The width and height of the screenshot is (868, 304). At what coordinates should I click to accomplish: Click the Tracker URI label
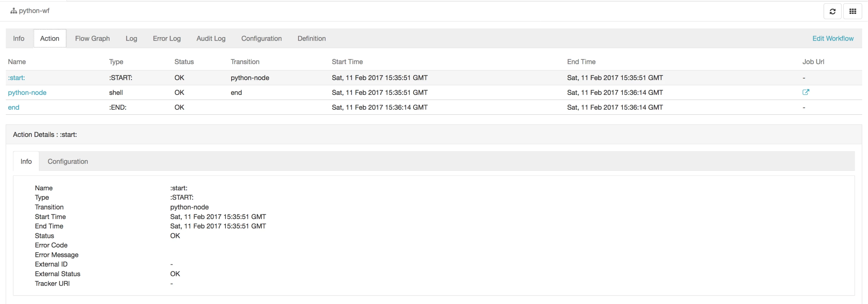coord(52,283)
